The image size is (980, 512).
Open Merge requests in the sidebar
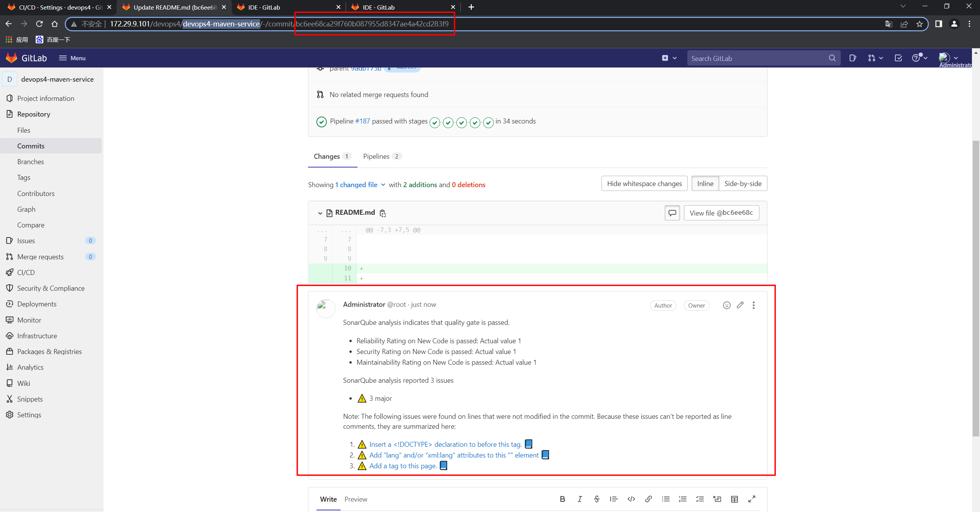coord(40,257)
